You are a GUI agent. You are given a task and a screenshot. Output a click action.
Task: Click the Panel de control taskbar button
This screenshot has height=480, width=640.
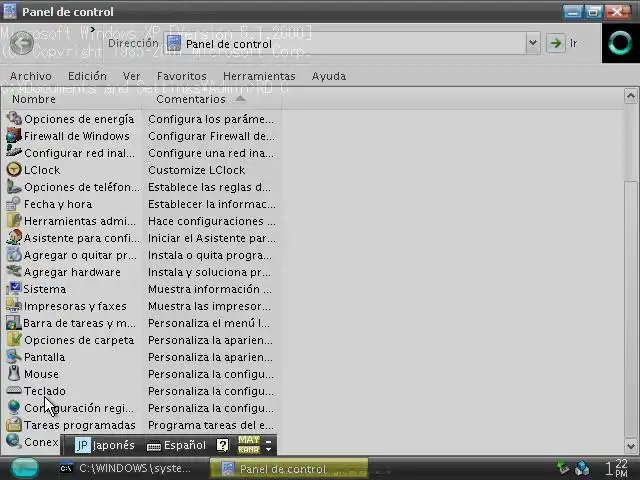289,469
